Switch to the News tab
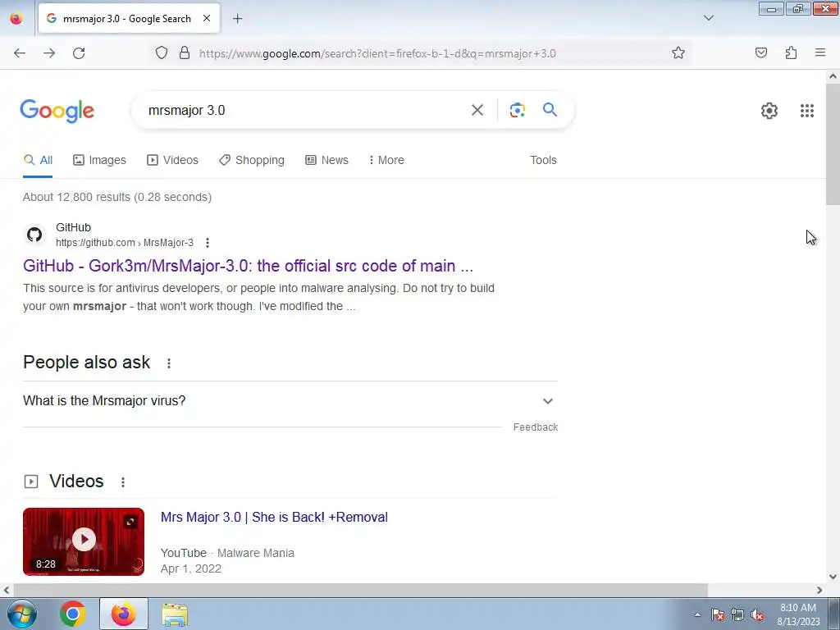Screen dimensions: 840x630 coord(326,160)
